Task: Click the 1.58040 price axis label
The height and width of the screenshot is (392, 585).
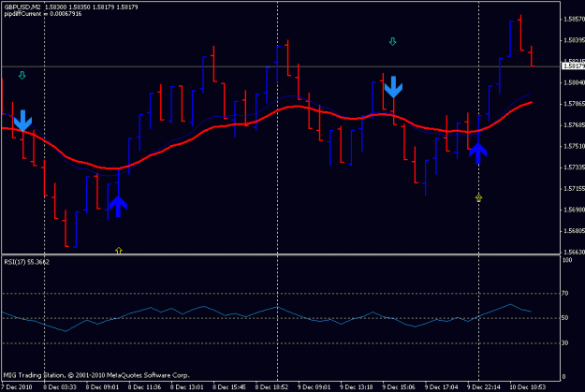Action: 574,82
